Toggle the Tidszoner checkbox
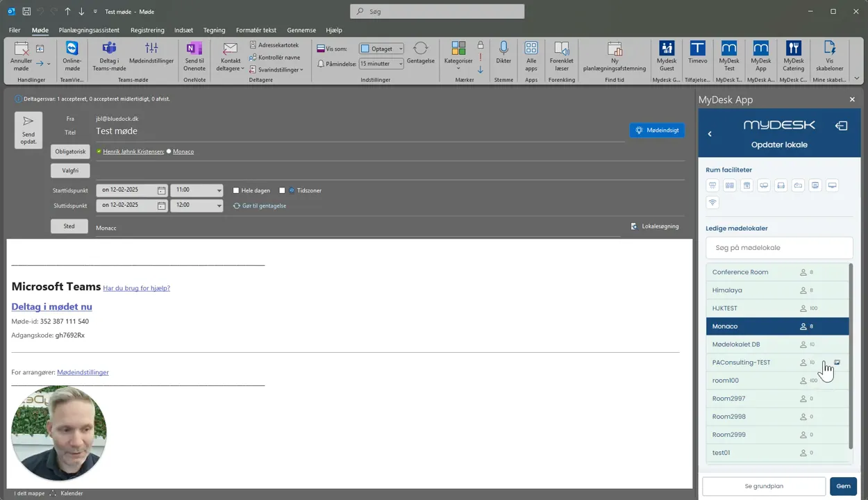The height and width of the screenshot is (500, 868). pyautogui.click(x=282, y=190)
